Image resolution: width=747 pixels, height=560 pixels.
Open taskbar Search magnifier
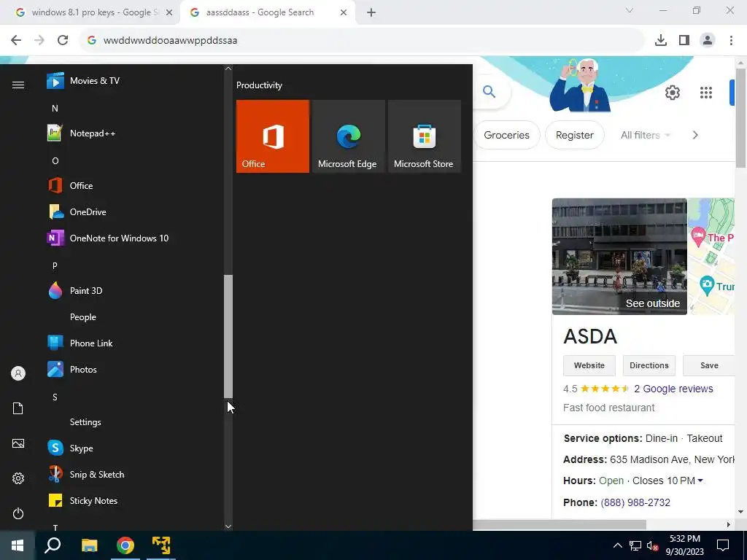pos(53,545)
